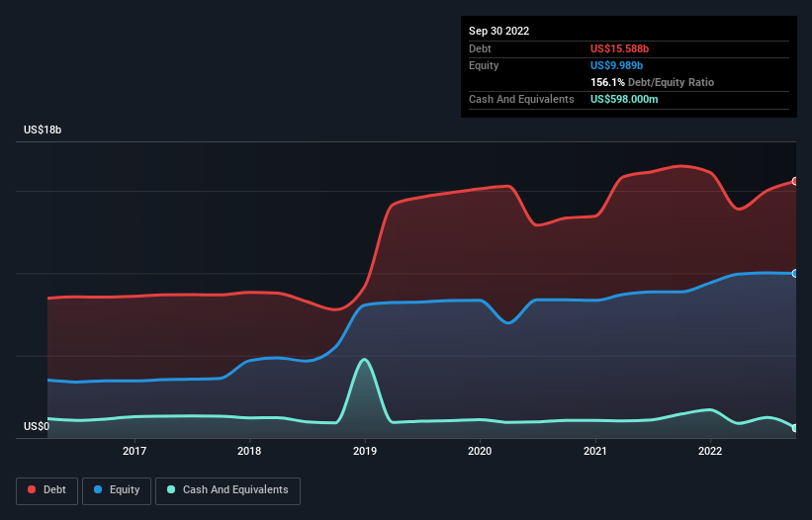Click the 2022 axis label

(x=710, y=451)
